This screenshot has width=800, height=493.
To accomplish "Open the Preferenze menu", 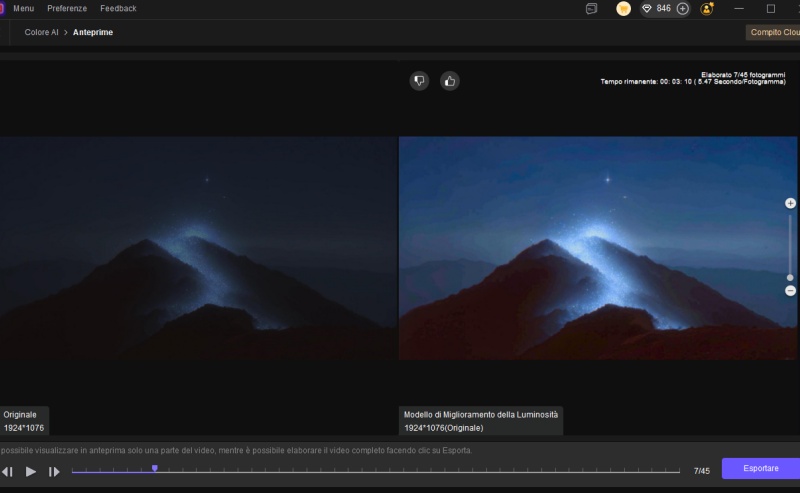I will click(x=67, y=9).
